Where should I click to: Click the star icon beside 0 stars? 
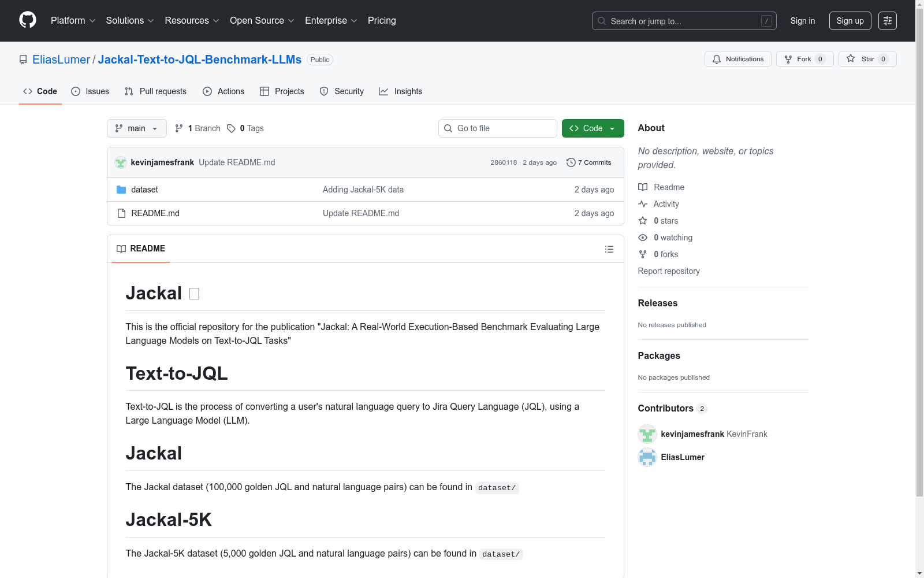(643, 221)
